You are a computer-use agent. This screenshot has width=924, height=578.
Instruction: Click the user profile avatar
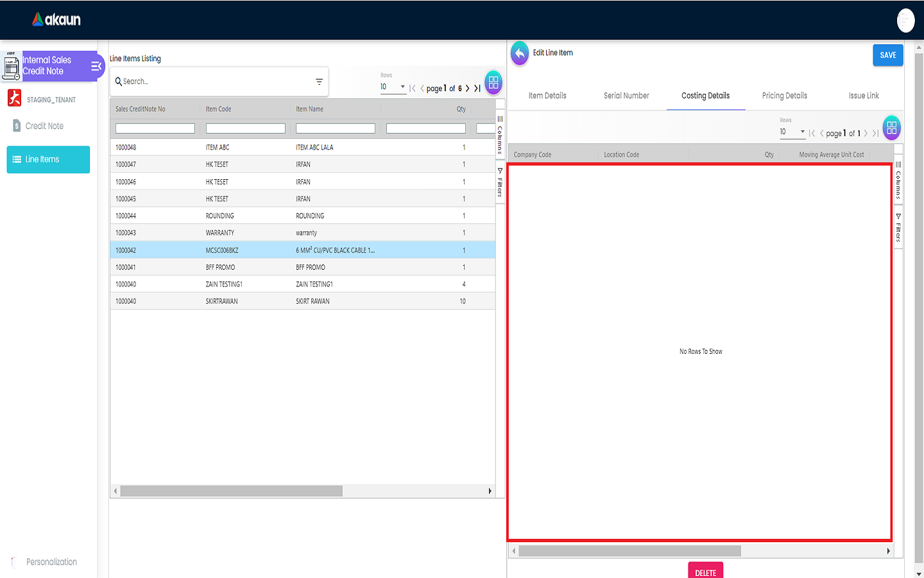905,21
